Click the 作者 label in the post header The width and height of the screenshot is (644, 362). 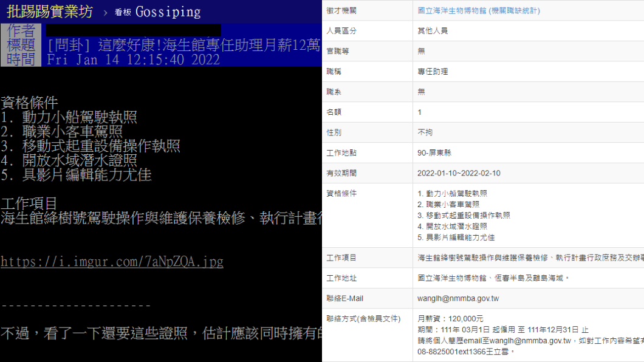tap(21, 30)
